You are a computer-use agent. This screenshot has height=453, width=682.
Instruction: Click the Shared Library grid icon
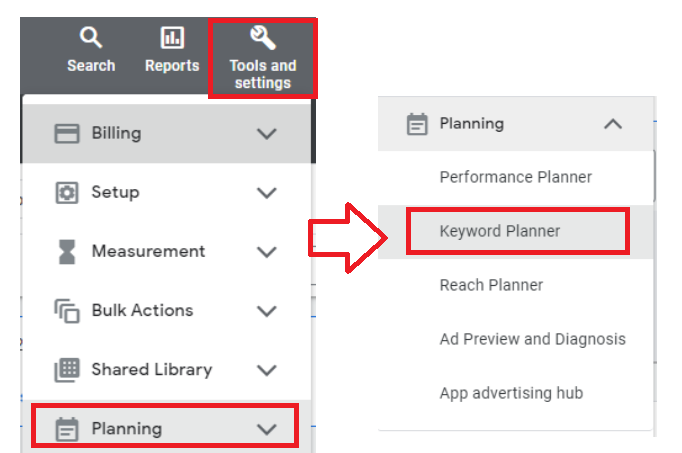pos(67,370)
